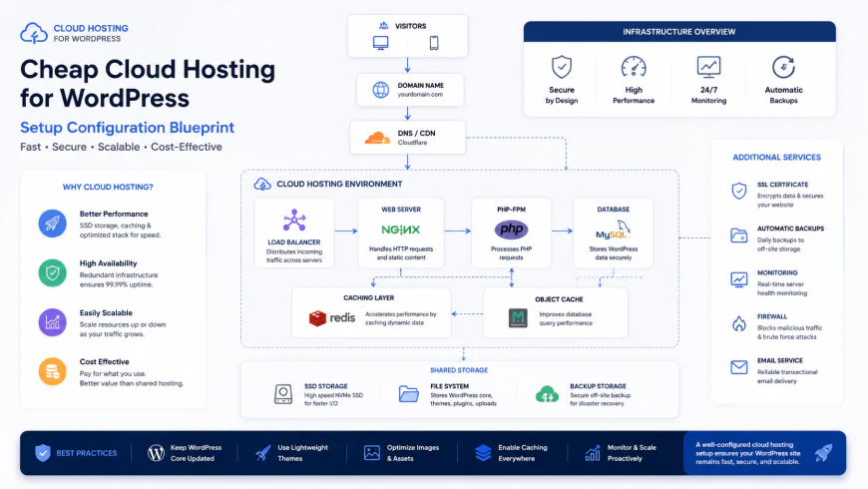Click the Secure by Design shield icon

(562, 67)
